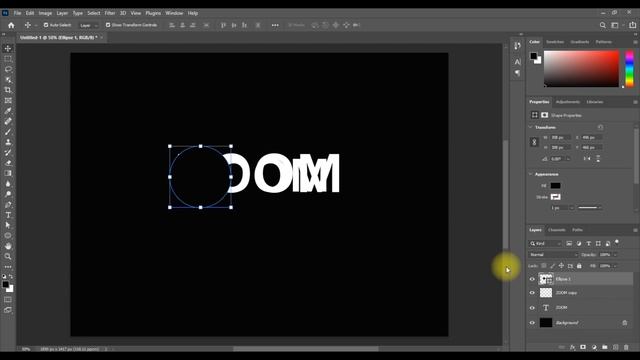Collapse the Appearance section
Viewport: 640px width, 360px height.
(531, 174)
